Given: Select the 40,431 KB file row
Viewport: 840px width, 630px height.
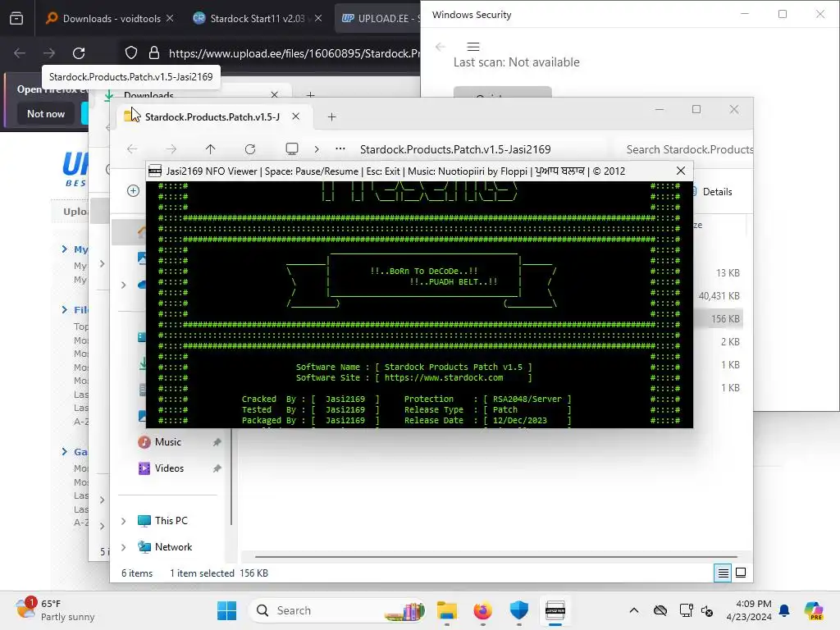Looking at the screenshot, I should 719,295.
